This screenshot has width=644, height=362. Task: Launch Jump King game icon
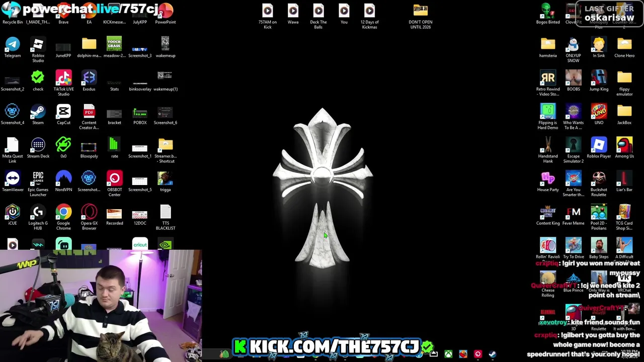599,80
